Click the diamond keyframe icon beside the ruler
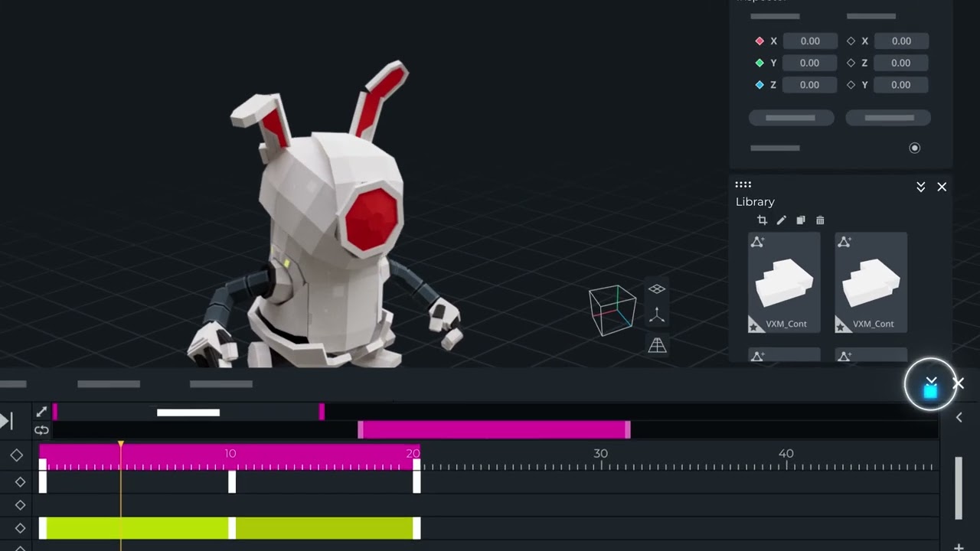This screenshot has height=551, width=980. point(17,455)
